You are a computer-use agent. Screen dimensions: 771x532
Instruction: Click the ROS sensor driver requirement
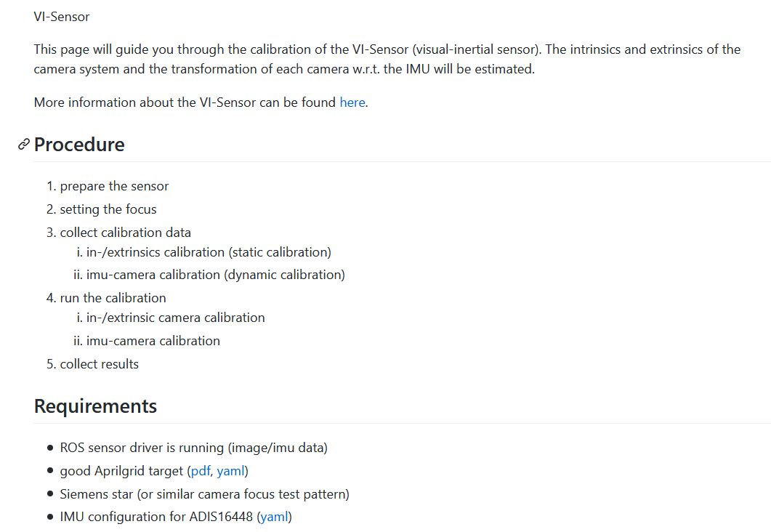(x=193, y=448)
